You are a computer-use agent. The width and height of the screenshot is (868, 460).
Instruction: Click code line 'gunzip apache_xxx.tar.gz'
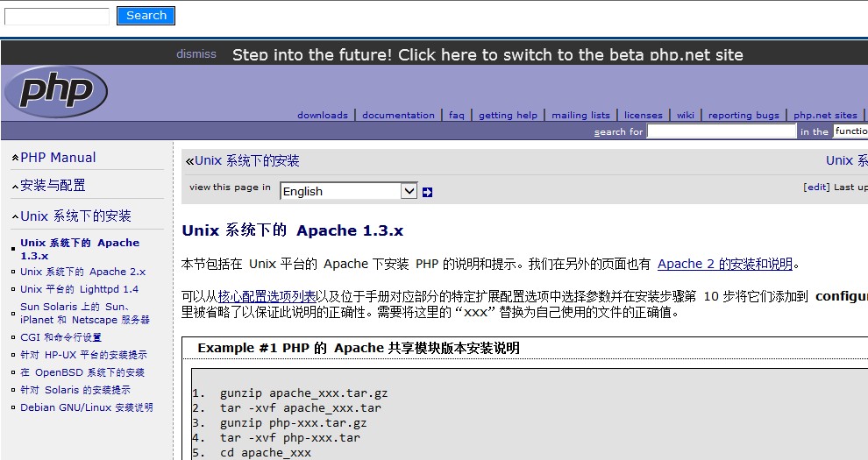tap(303, 393)
